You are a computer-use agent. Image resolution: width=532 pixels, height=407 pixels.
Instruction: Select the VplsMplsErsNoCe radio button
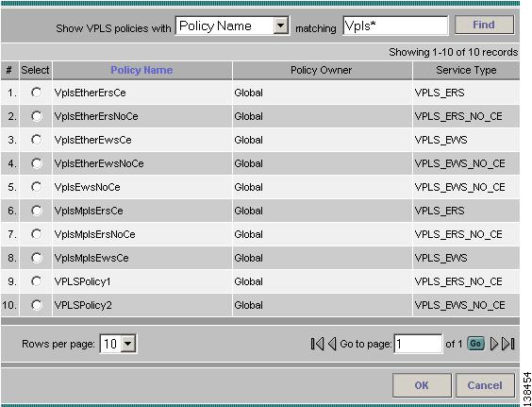pos(36,234)
